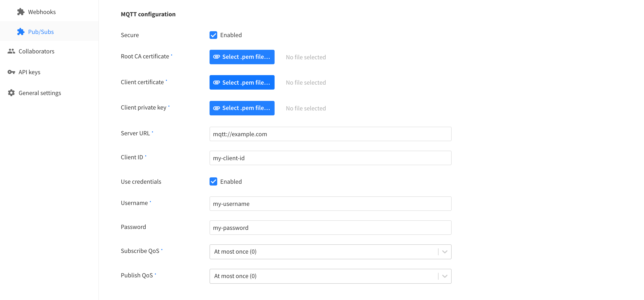The width and height of the screenshot is (644, 300).
Task: Click Select .pem file for Client certificate
Action: pyautogui.click(x=242, y=82)
